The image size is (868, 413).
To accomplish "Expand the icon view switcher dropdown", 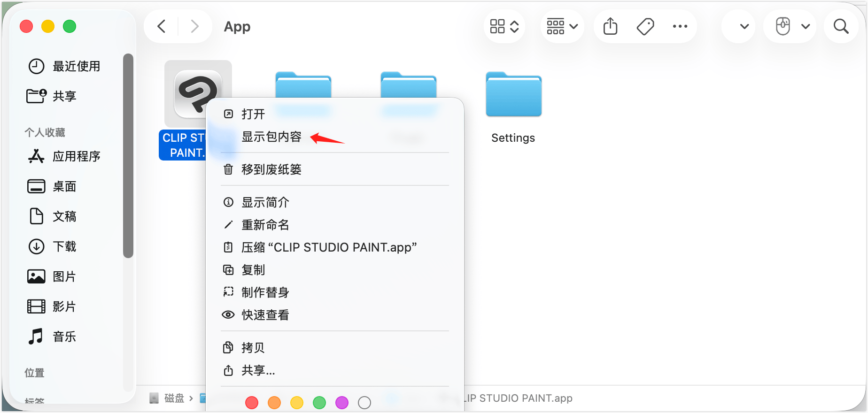I will [x=504, y=27].
